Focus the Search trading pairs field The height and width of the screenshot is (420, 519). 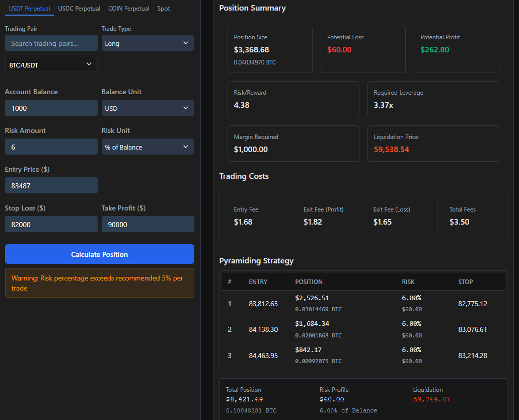pos(51,43)
